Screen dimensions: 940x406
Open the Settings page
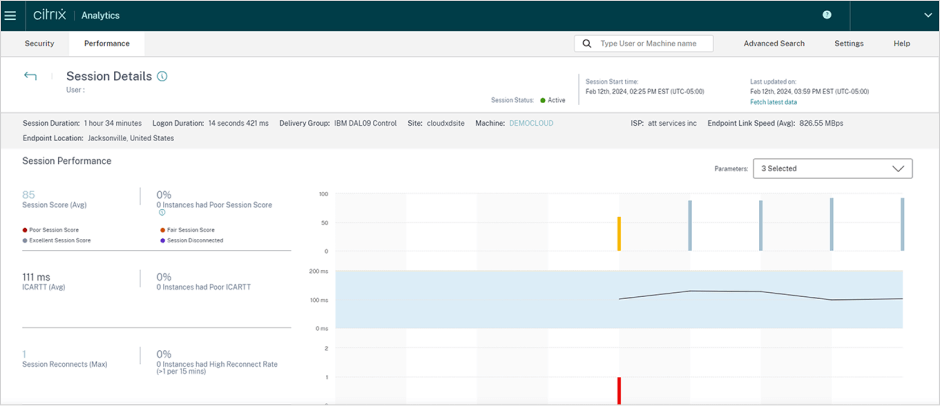click(x=849, y=44)
